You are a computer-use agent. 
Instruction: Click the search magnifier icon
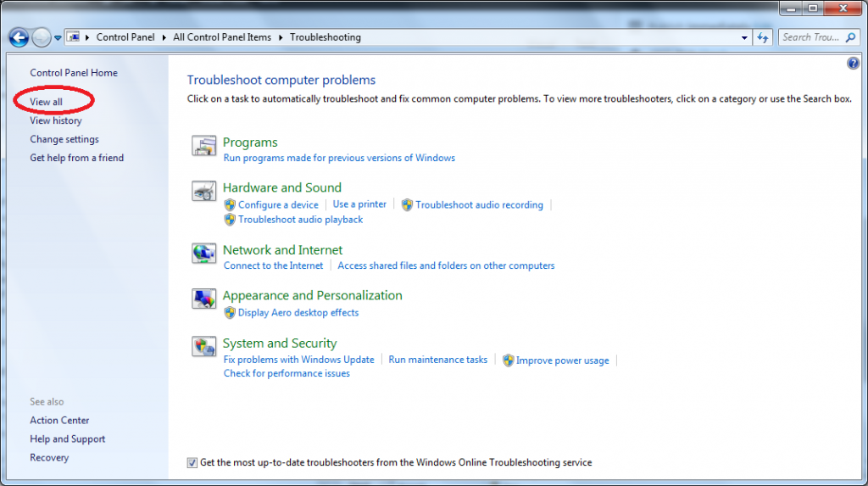pos(851,37)
